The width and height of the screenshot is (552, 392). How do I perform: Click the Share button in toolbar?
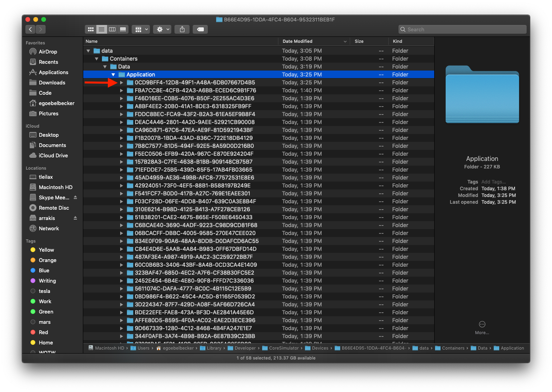[182, 29]
